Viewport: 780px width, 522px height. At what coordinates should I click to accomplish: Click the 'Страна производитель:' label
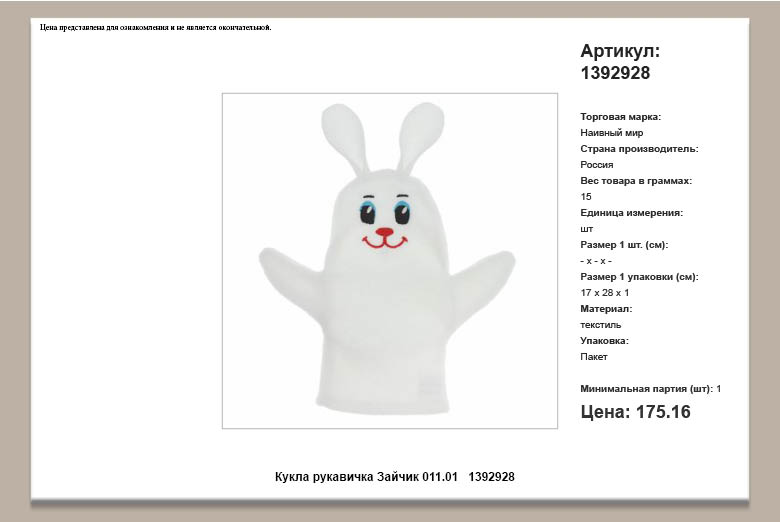639,149
